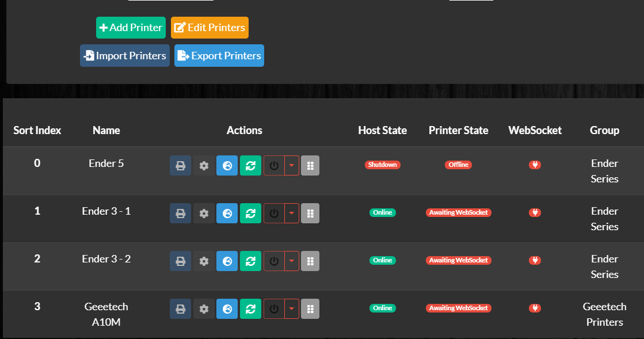
Task: Click the Shutdown status badge for Ender 5
Action: (382, 164)
